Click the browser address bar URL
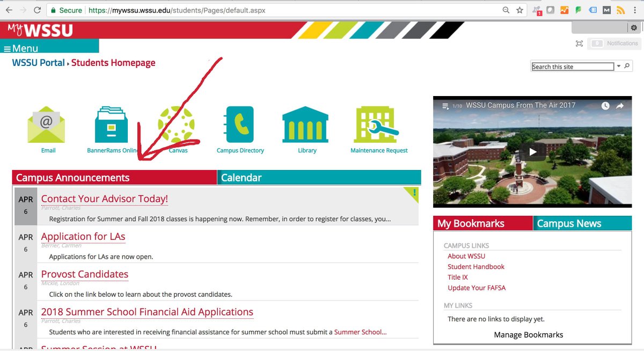Image resolution: width=644 pixels, height=351 pixels. 177,10
